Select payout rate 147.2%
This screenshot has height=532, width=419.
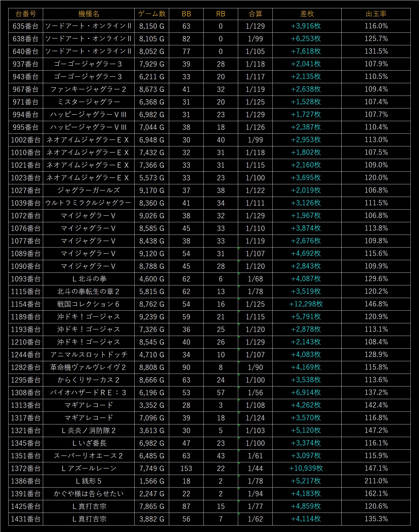point(376,431)
